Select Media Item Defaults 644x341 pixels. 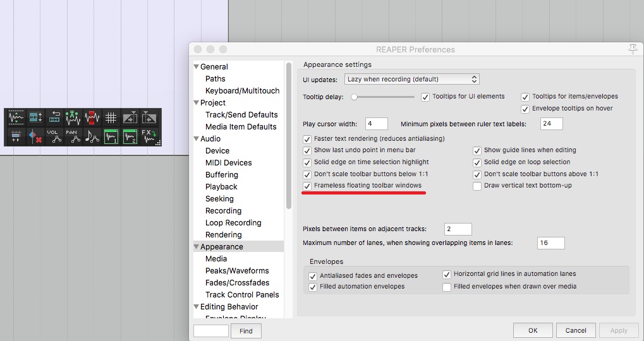pyautogui.click(x=241, y=127)
